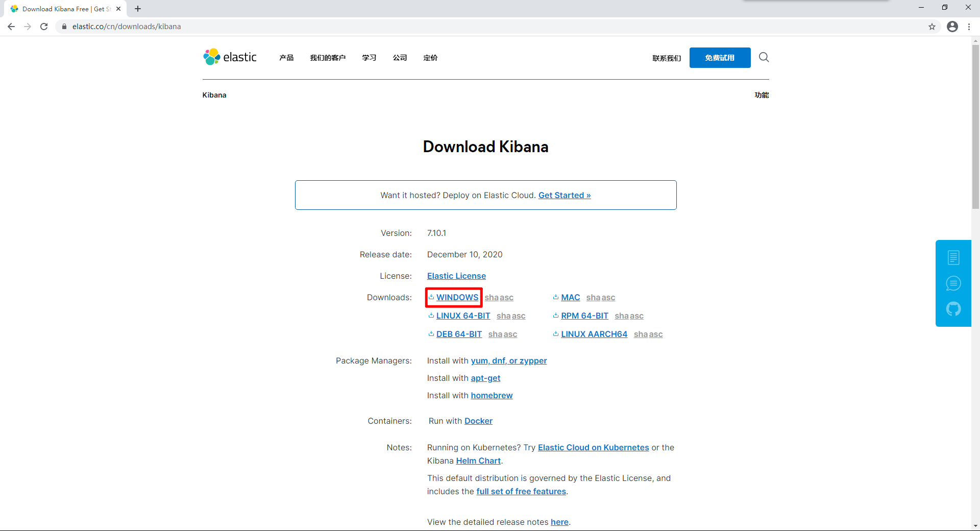The height and width of the screenshot is (531, 980).
Task: Click the 联系我们 link
Action: [x=667, y=58]
